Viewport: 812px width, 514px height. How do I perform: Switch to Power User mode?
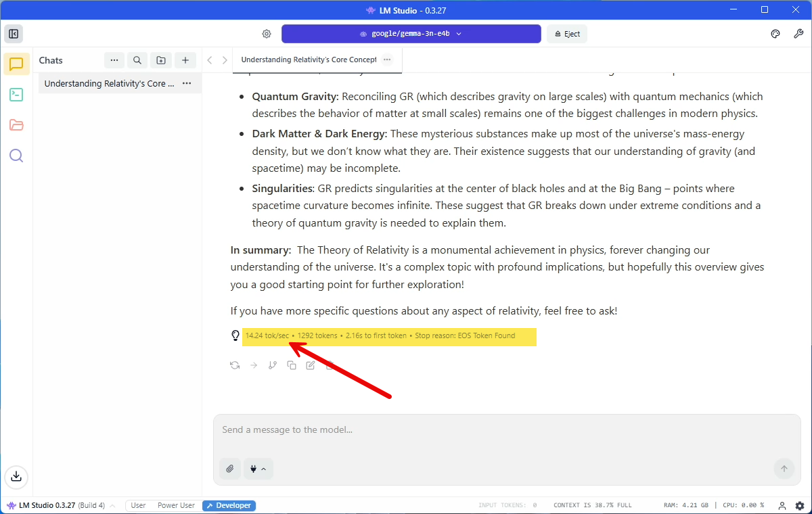click(176, 505)
